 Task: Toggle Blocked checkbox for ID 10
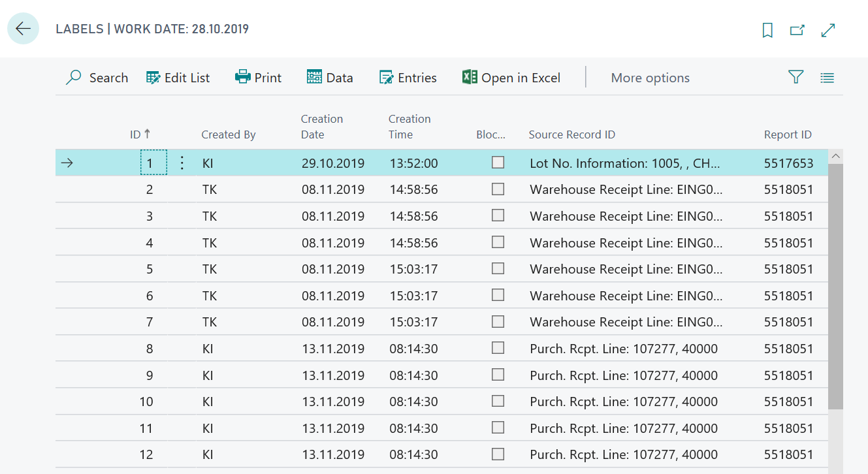coord(498,401)
